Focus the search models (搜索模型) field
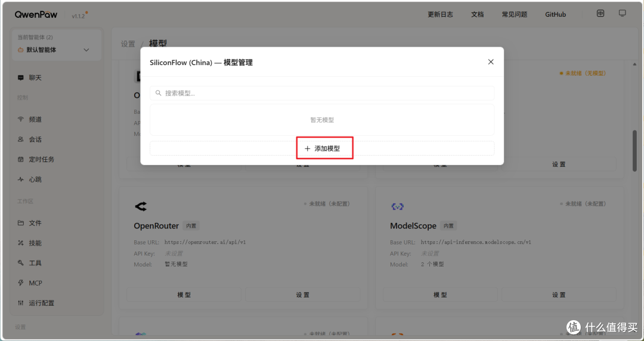 tap(322, 93)
